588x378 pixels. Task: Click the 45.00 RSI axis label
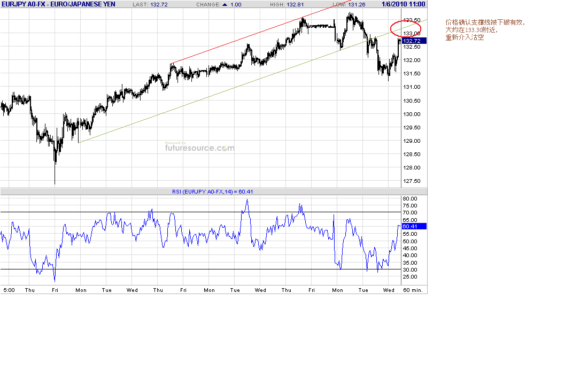coord(410,248)
